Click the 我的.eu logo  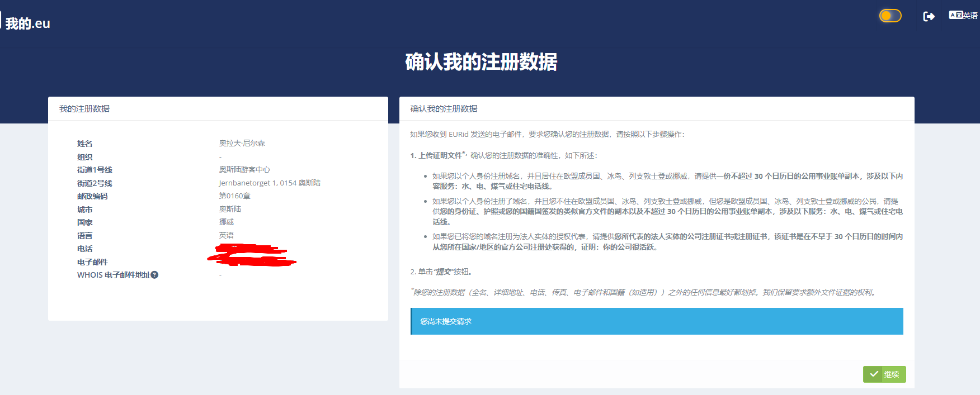click(x=27, y=23)
